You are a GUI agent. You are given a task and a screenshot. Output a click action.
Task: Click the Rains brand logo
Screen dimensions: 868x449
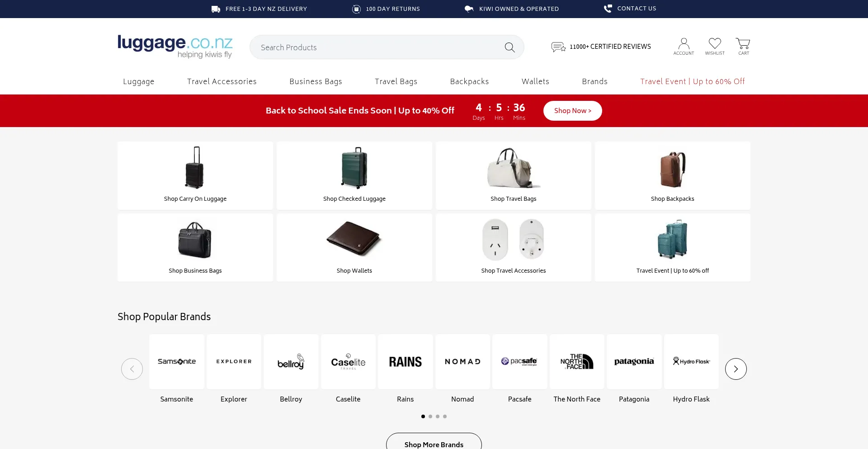406,361
